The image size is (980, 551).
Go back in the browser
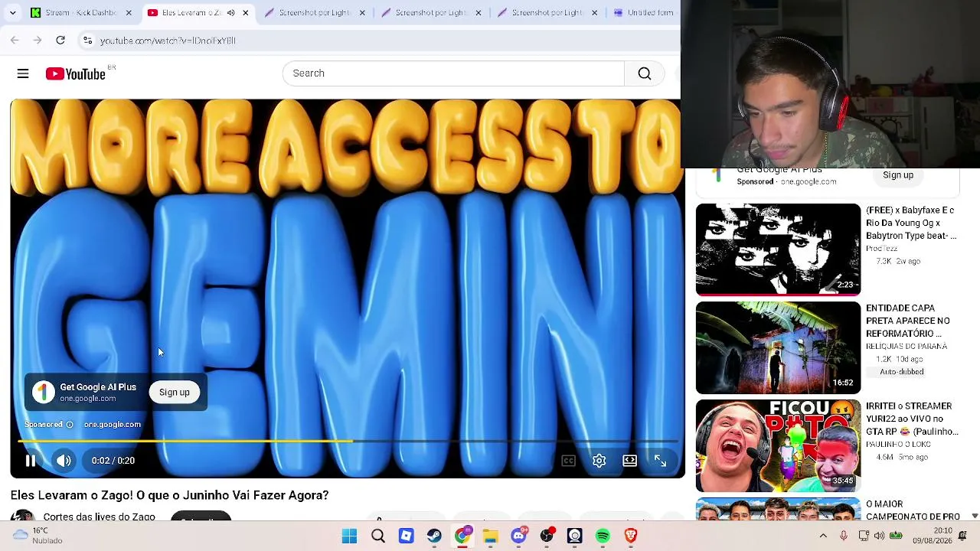pos(15,41)
